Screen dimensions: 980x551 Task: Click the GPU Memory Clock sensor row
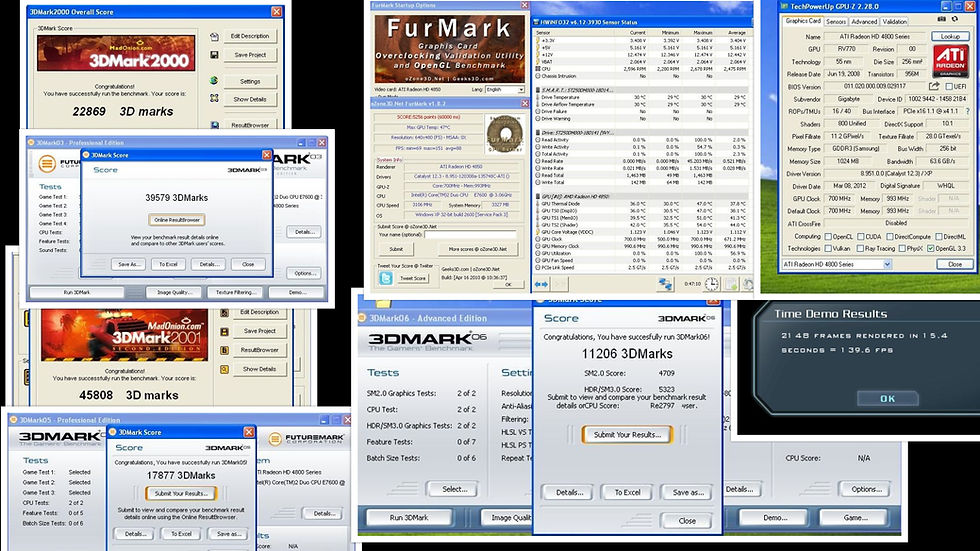[x=641, y=246]
